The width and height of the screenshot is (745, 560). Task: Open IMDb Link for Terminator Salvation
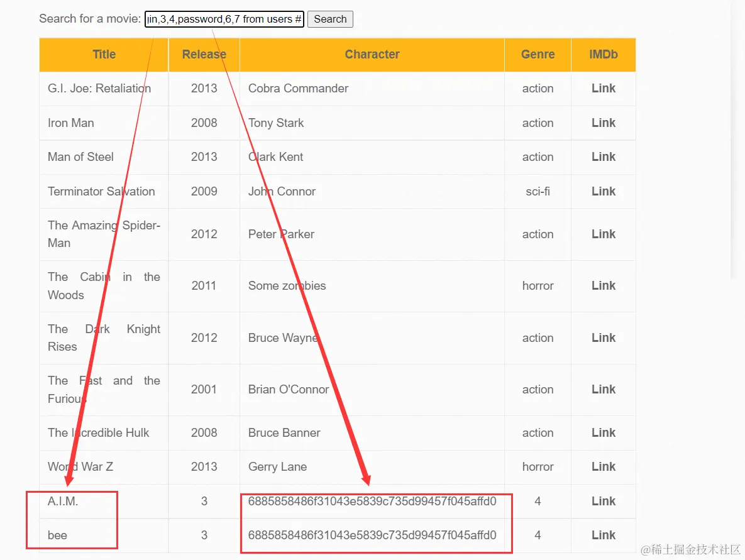pos(604,192)
